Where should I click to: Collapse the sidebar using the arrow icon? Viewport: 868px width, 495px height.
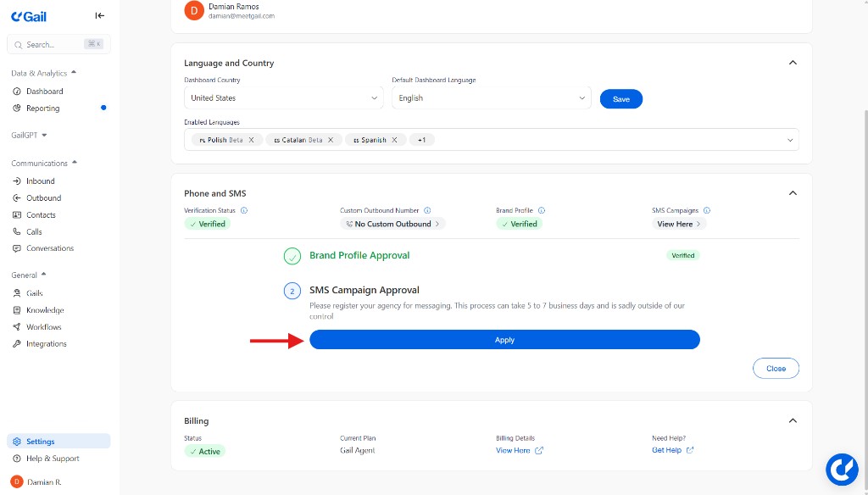point(100,15)
